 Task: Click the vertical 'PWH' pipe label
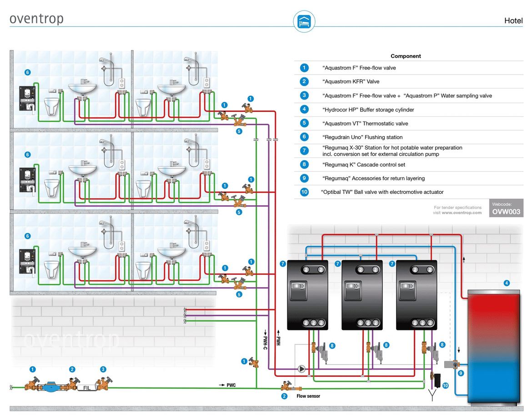278,341
